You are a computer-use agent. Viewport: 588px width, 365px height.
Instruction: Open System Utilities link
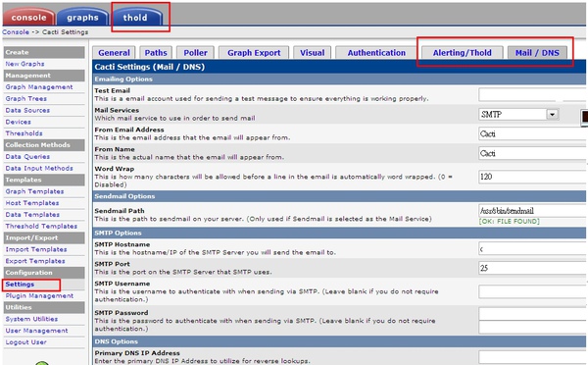(31, 319)
